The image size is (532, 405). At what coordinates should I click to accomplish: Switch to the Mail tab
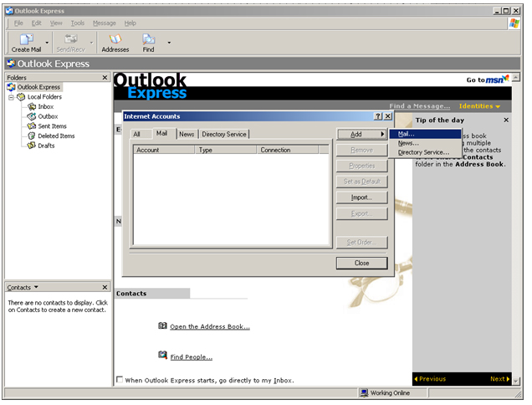(x=161, y=133)
